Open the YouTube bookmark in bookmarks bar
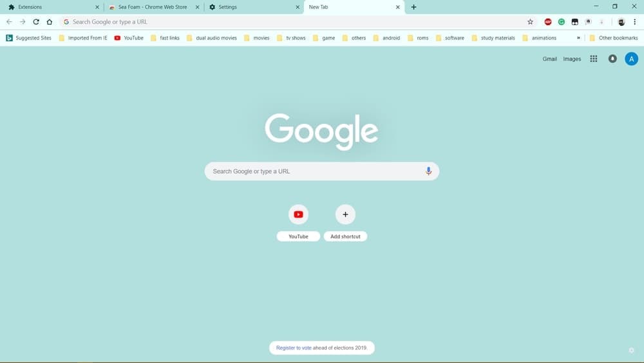Screen dimensions: 644x363 [x=129, y=38]
